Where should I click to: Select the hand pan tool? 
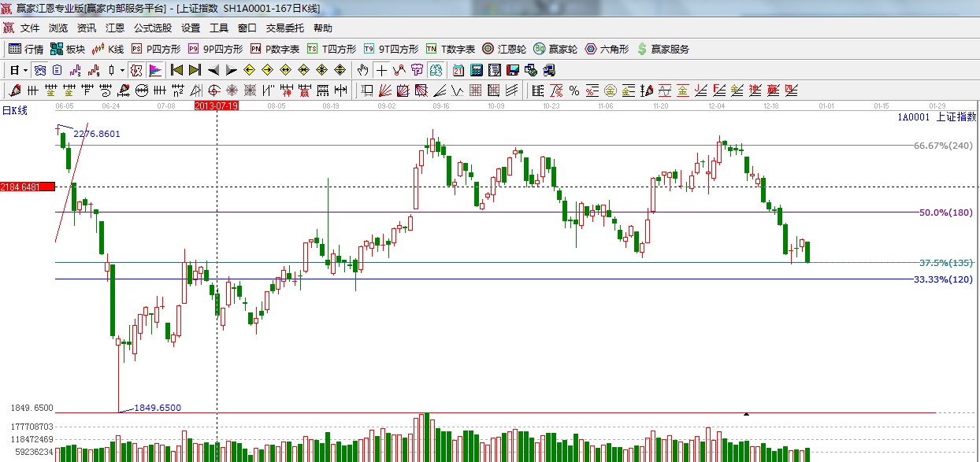click(x=362, y=70)
